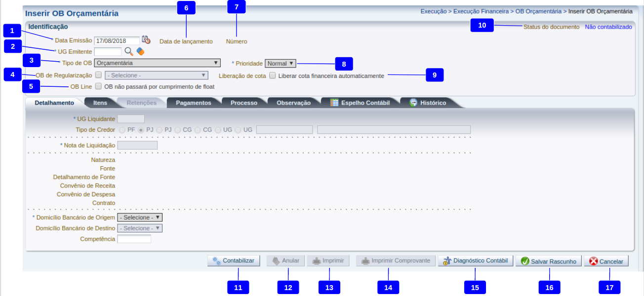Open the Data Emissão calendar picker icon
Image resolution: width=644 pixels, height=296 pixels.
pyautogui.click(x=146, y=40)
